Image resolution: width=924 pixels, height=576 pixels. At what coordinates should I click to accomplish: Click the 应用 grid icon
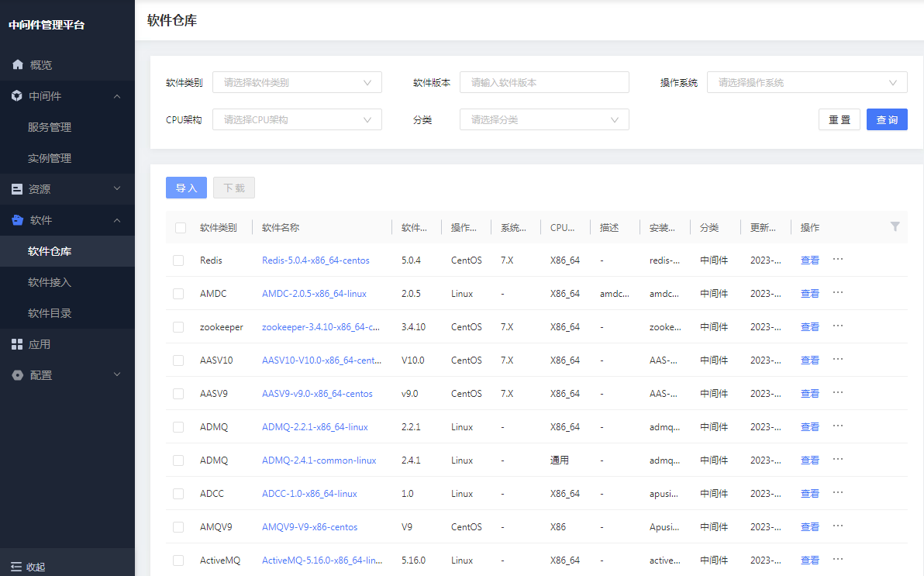click(x=17, y=344)
